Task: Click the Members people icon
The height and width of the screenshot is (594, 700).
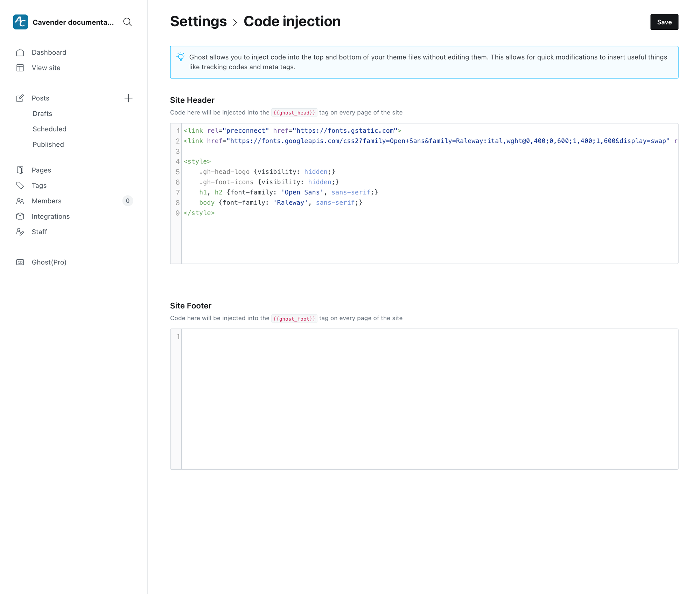Action: tap(20, 201)
